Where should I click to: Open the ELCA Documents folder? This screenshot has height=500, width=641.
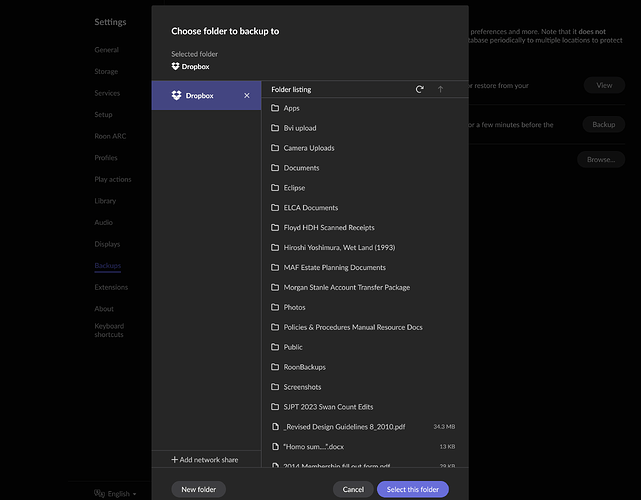tap(310, 208)
